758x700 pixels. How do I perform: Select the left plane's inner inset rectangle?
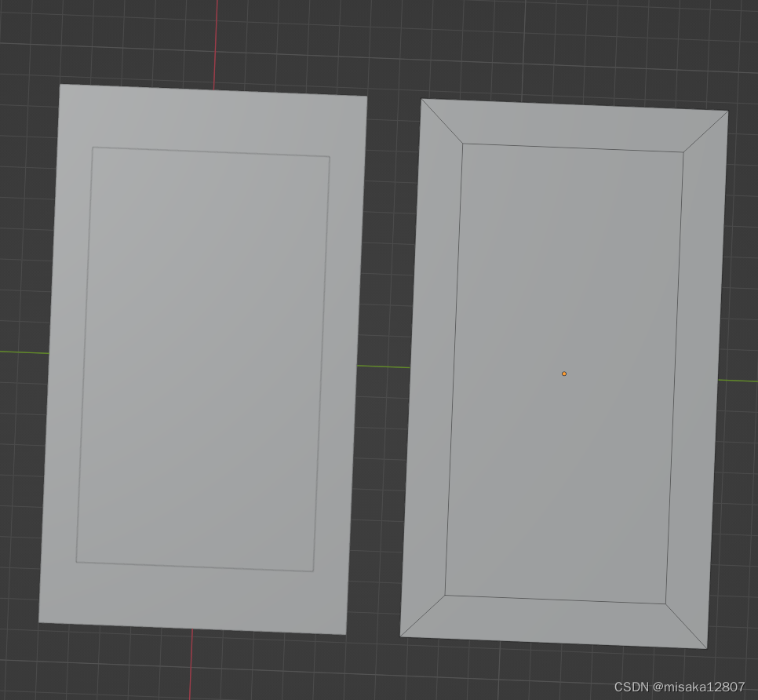pos(203,359)
